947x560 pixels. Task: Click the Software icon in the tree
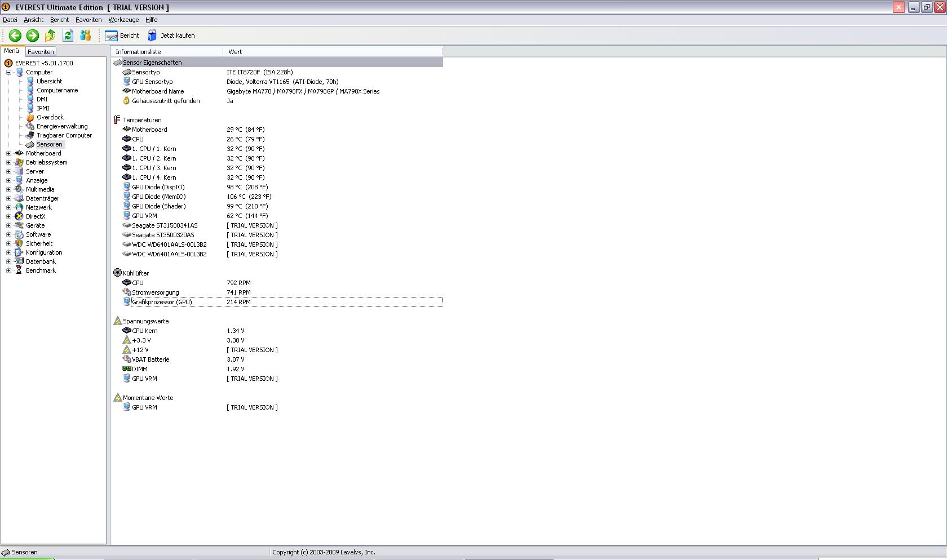pyautogui.click(x=19, y=234)
